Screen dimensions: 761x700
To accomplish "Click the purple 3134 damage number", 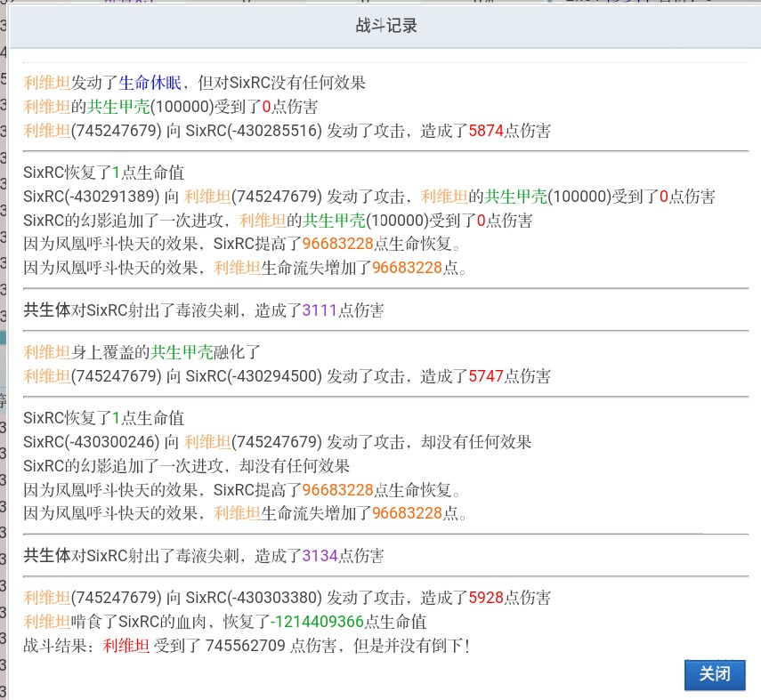I will coord(320,555).
